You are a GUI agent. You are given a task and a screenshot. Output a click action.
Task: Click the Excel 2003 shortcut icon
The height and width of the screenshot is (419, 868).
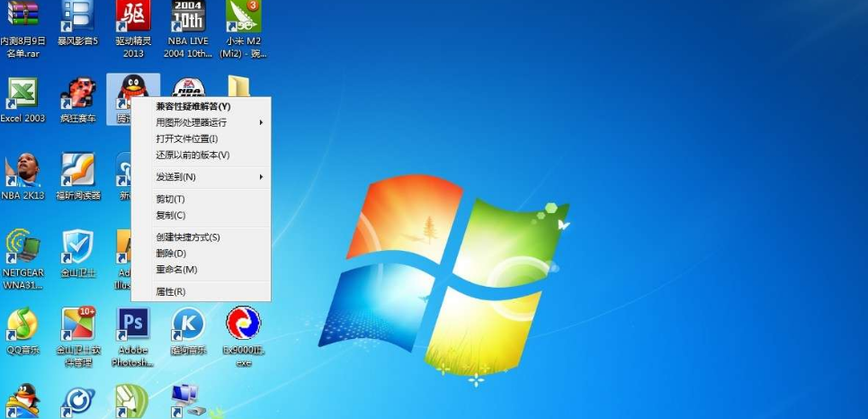[22, 93]
